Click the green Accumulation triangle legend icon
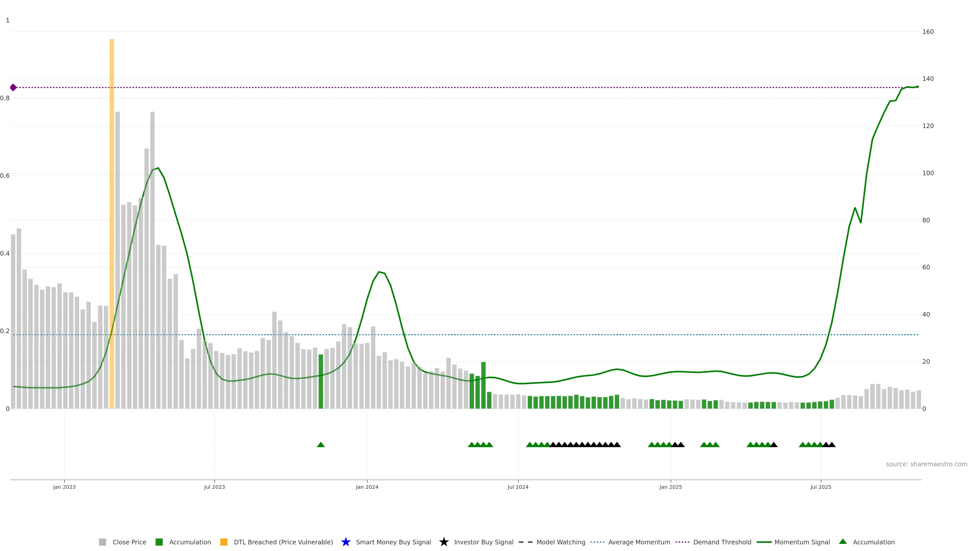The width and height of the screenshot is (980, 551). (843, 542)
